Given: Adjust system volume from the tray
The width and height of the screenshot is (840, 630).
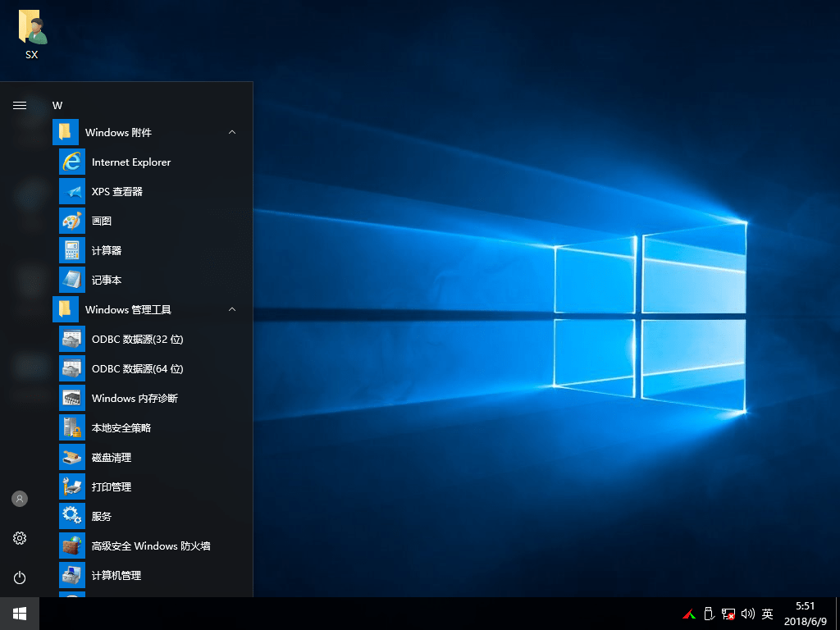Looking at the screenshot, I should 746,614.
